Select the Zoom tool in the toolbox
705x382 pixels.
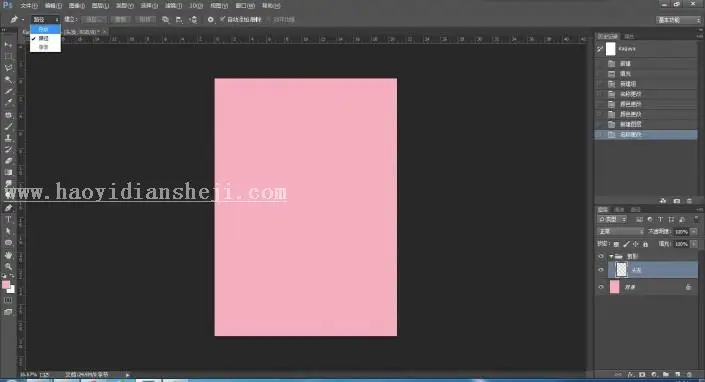(8, 267)
